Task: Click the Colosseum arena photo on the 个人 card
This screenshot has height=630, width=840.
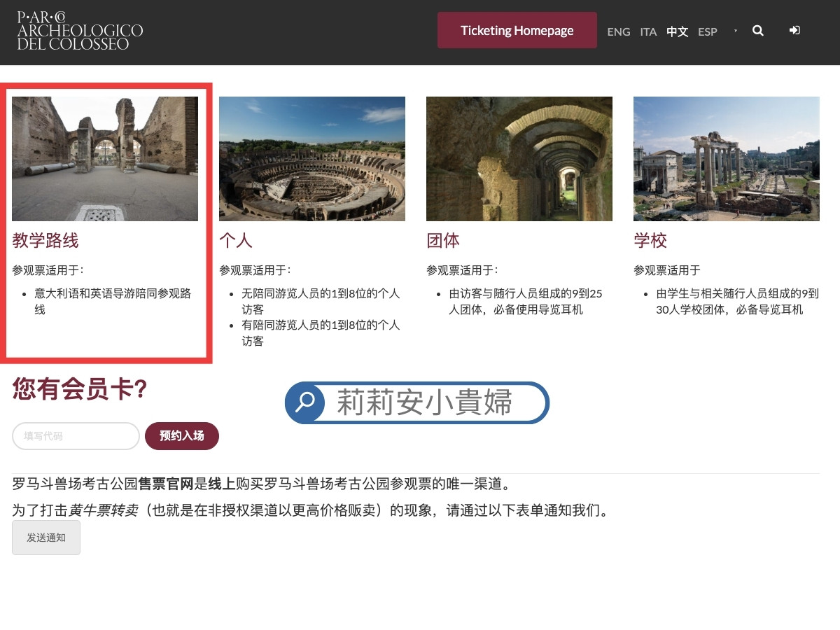Action: click(311, 158)
